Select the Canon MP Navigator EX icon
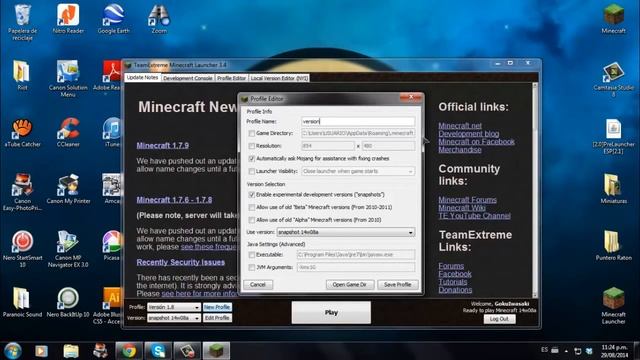 click(x=68, y=249)
